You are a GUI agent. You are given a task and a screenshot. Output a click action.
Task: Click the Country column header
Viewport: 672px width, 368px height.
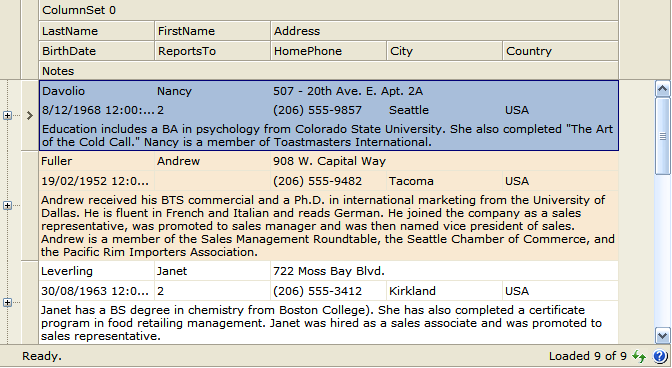click(561, 51)
